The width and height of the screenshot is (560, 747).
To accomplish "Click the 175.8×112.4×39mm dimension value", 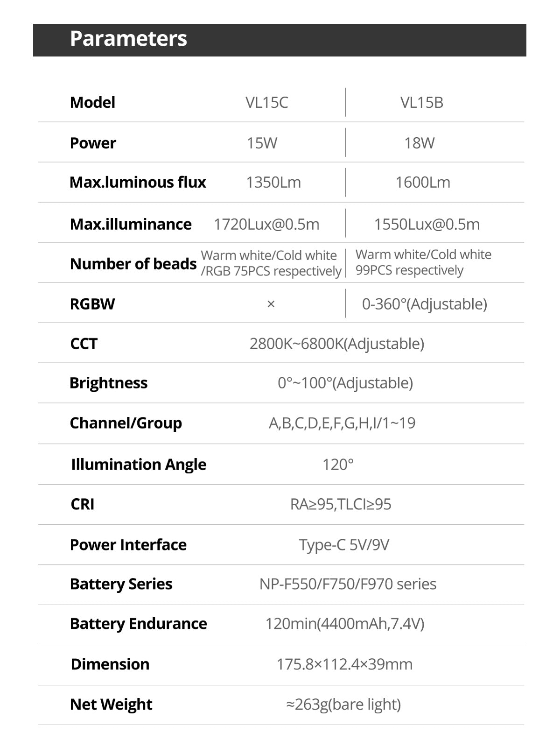I will coord(344,664).
